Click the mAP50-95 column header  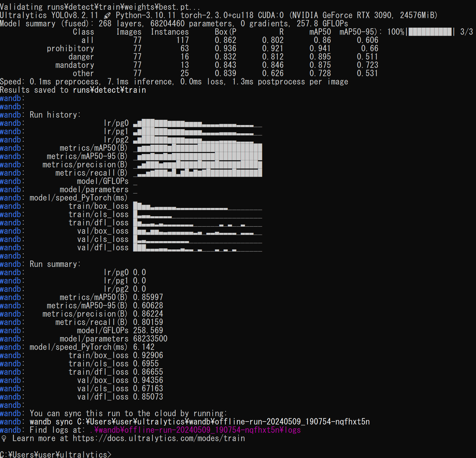click(x=358, y=32)
